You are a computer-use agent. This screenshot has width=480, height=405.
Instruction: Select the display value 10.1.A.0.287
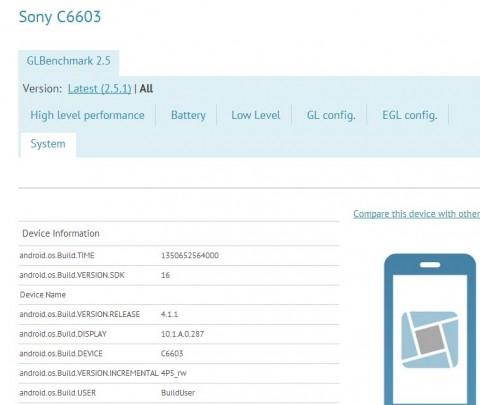coord(182,334)
